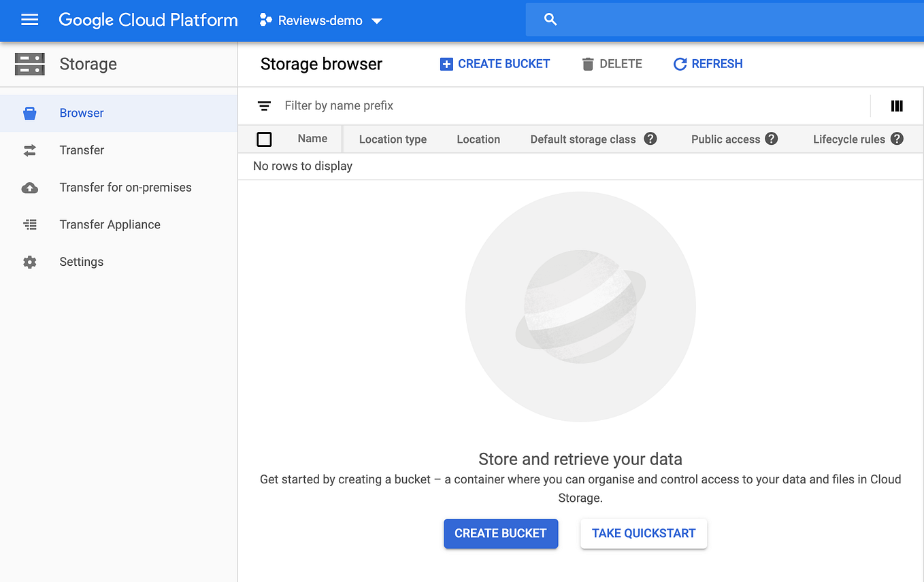Viewport: 924px width, 582px height.
Task: Open the column display options icon
Action: 897,106
